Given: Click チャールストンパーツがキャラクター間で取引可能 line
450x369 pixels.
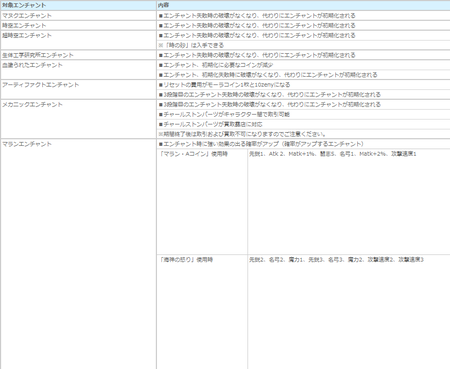Looking at the screenshot, I should (x=224, y=114).
